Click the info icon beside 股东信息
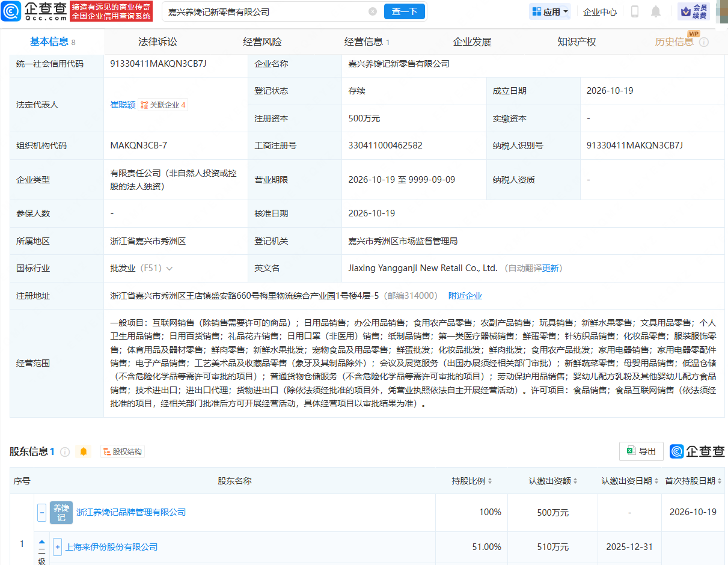728x565 pixels. (x=65, y=452)
